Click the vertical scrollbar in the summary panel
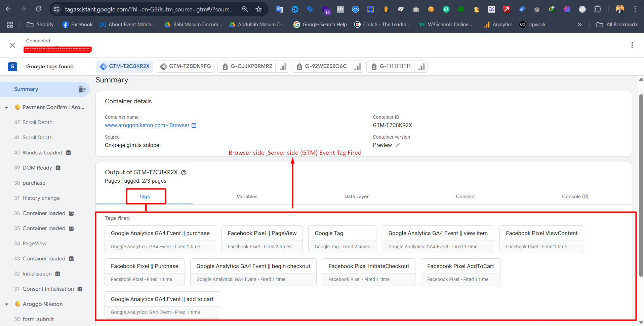644x326 pixels. pyautogui.click(x=641, y=185)
